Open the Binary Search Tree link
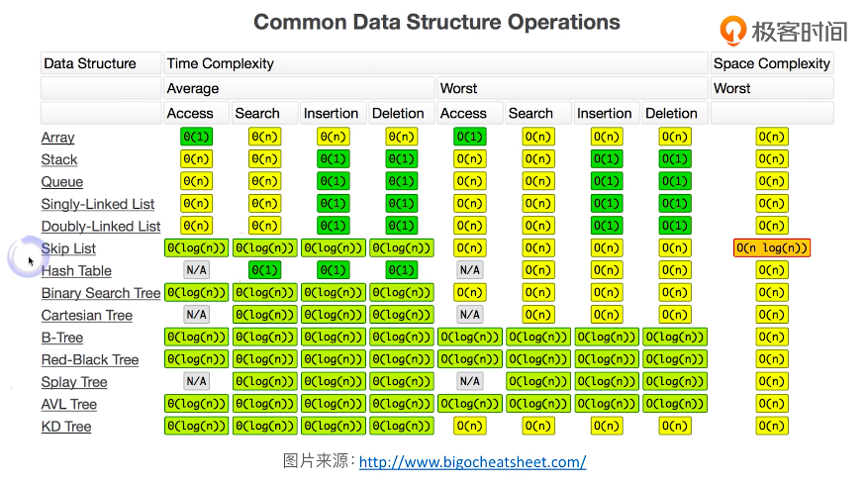Image resolution: width=868 pixels, height=485 pixels. [x=101, y=293]
